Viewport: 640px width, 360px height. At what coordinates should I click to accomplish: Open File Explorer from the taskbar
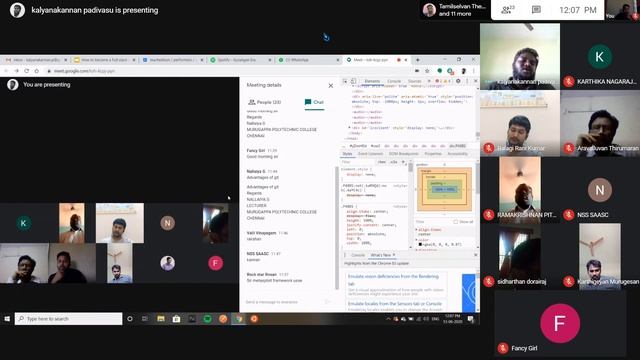pyautogui.click(x=161, y=319)
